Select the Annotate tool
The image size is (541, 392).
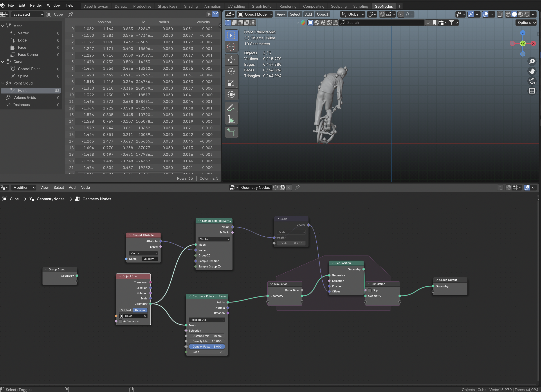(x=231, y=108)
